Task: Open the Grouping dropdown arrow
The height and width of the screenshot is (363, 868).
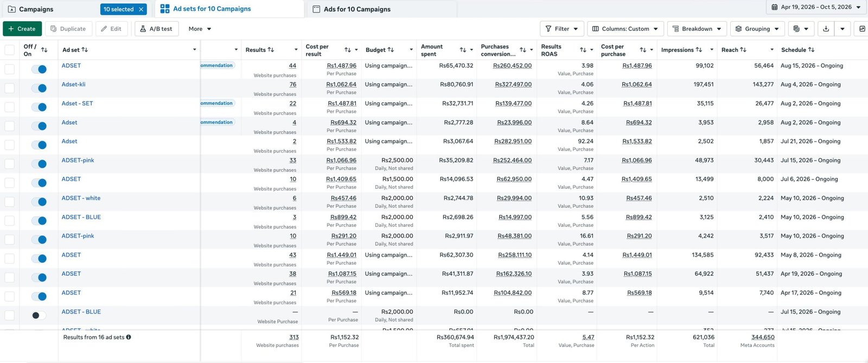Action: click(776, 29)
